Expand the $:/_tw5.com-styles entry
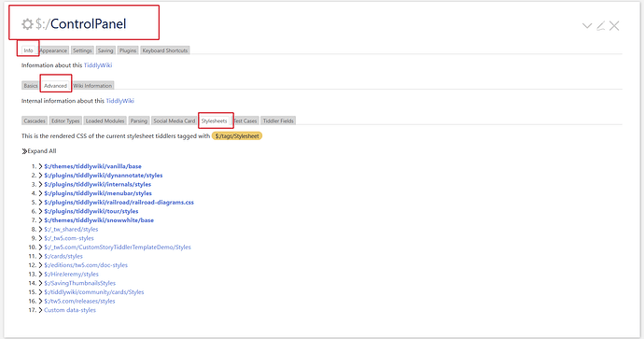644x339 pixels. tap(41, 238)
